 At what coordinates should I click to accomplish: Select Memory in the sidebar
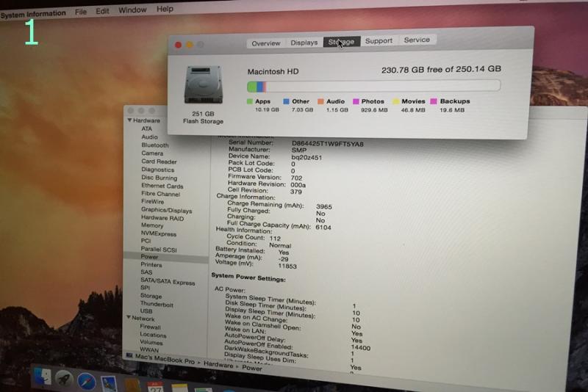coord(152,225)
